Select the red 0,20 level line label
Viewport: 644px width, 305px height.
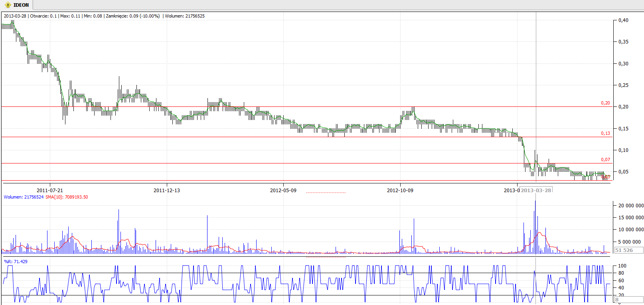point(605,103)
